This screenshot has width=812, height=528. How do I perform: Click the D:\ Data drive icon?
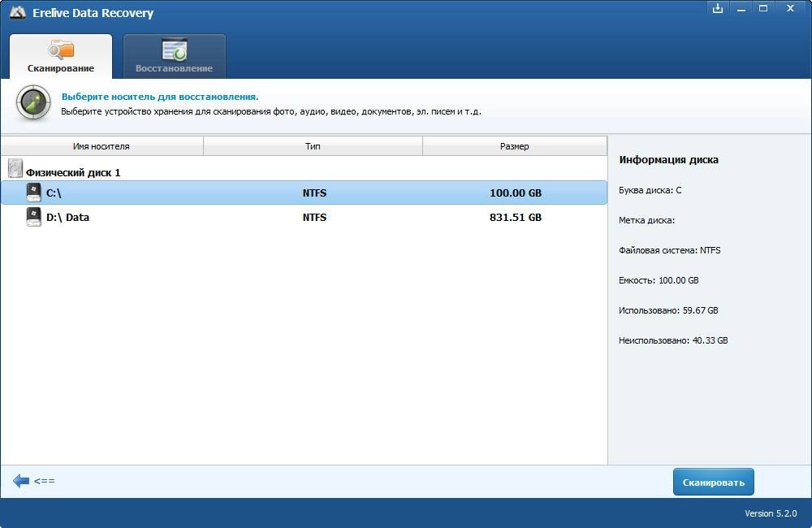click(x=33, y=217)
